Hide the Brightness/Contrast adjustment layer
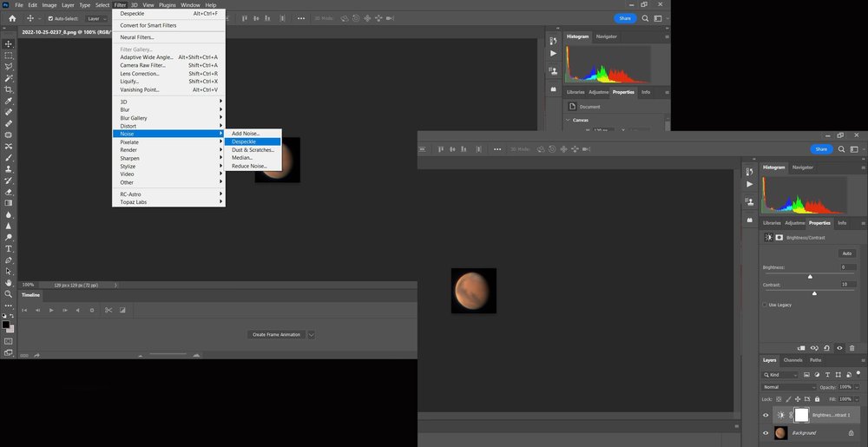868x447 pixels. click(x=766, y=415)
